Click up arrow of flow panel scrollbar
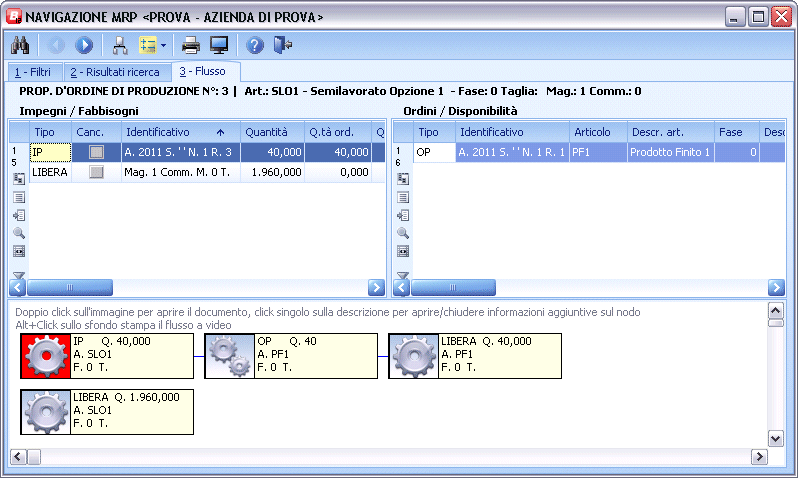The height and width of the screenshot is (478, 798). [776, 310]
